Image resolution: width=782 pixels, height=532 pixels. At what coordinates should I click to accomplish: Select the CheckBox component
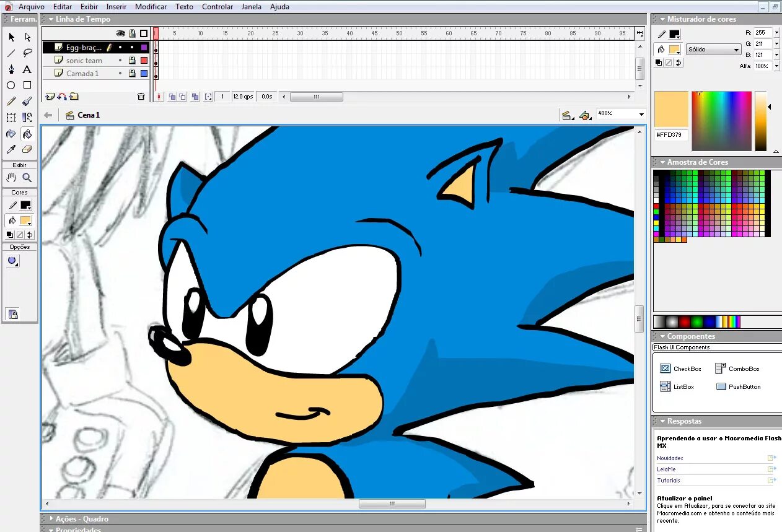click(680, 368)
